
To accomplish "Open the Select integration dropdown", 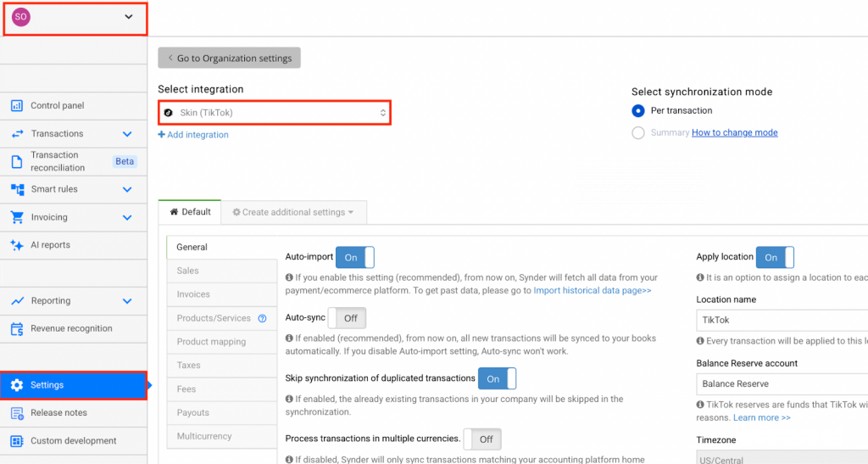I will tap(274, 113).
